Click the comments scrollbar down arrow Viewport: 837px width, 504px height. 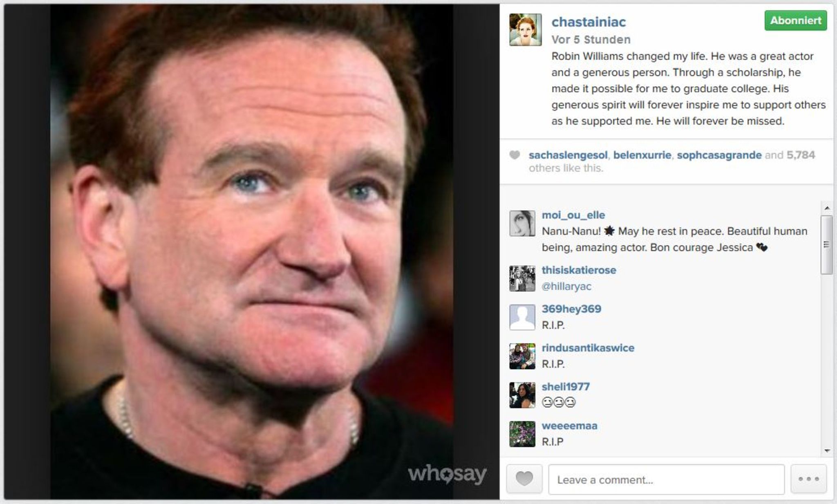827,450
